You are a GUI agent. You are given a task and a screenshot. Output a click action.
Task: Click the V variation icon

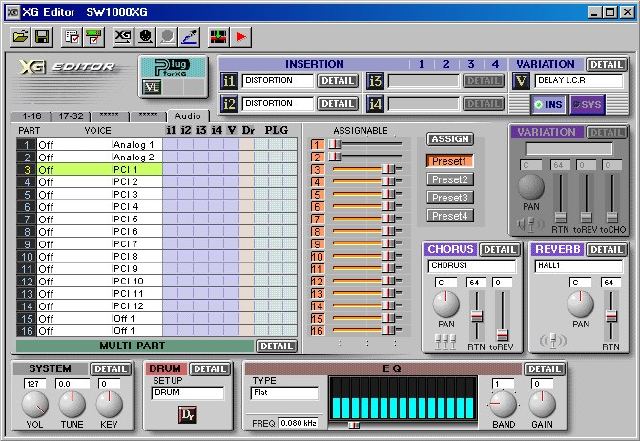coord(521,81)
